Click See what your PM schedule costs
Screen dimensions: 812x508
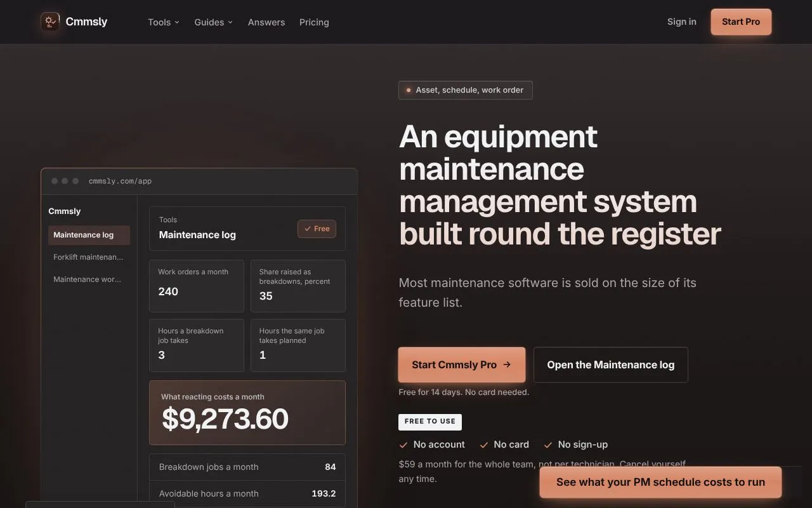(x=660, y=482)
